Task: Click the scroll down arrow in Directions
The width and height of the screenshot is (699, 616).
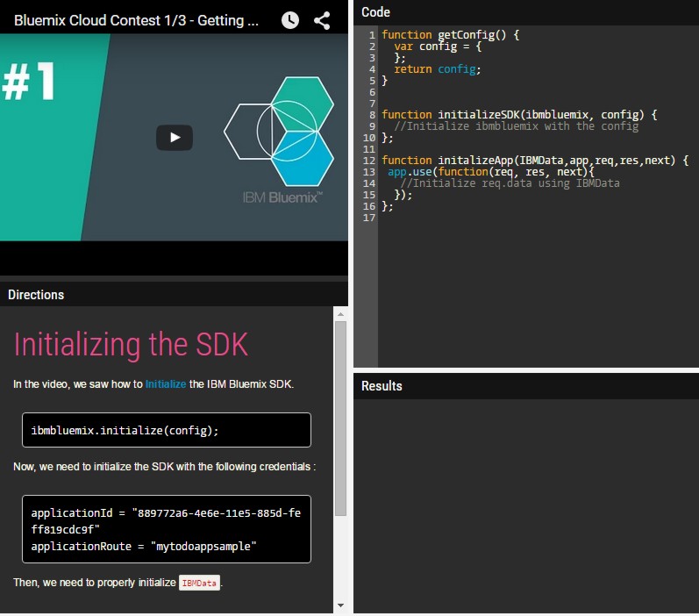Action: click(340, 605)
